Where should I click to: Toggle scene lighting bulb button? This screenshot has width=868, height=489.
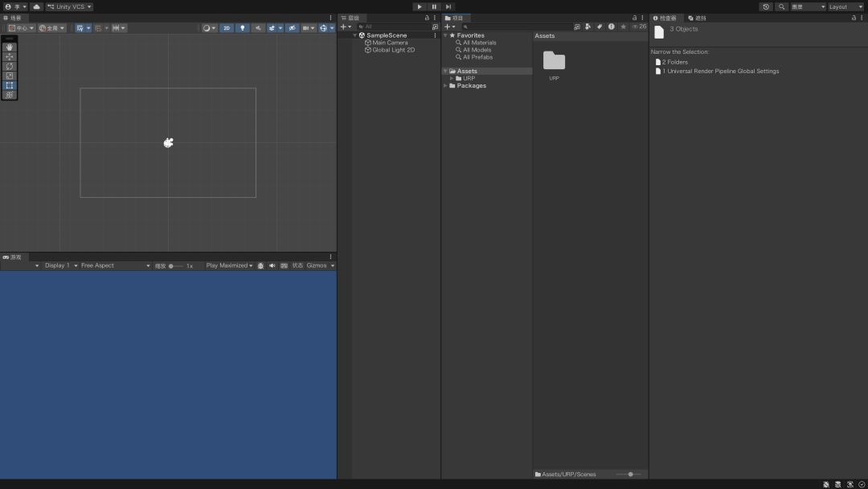pos(243,27)
